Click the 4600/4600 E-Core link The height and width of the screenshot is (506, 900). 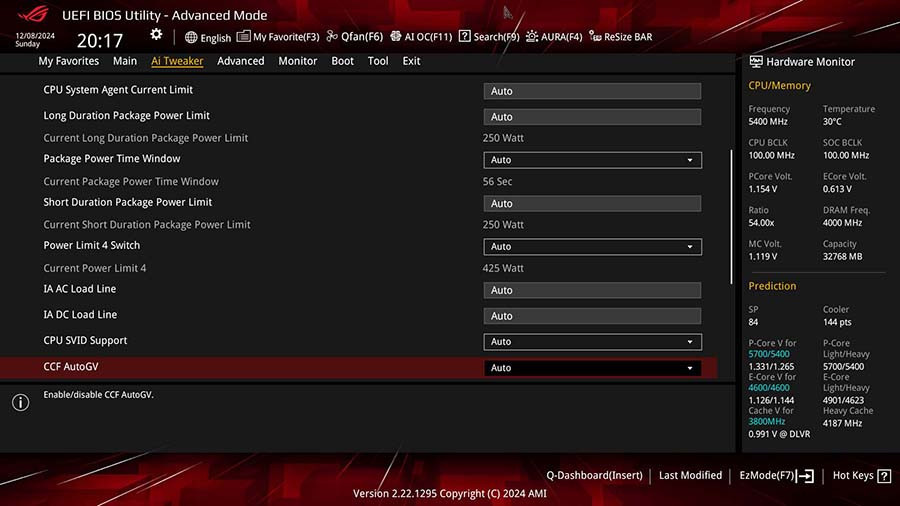pyautogui.click(x=769, y=388)
